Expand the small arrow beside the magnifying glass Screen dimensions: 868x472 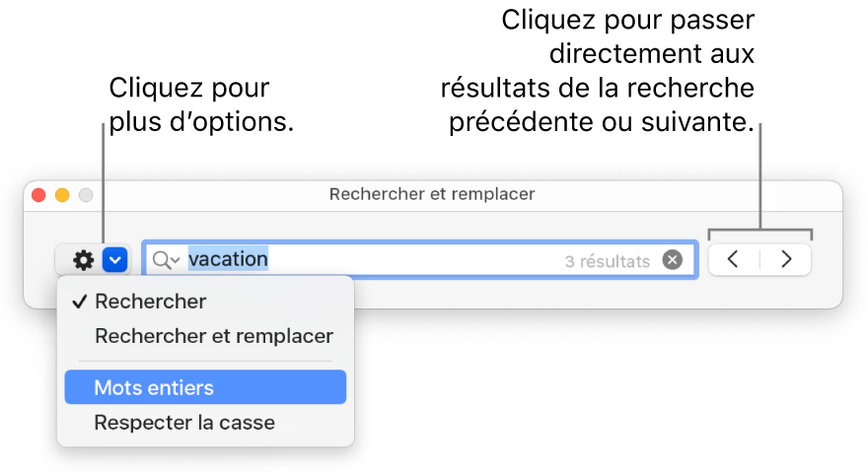tap(176, 261)
